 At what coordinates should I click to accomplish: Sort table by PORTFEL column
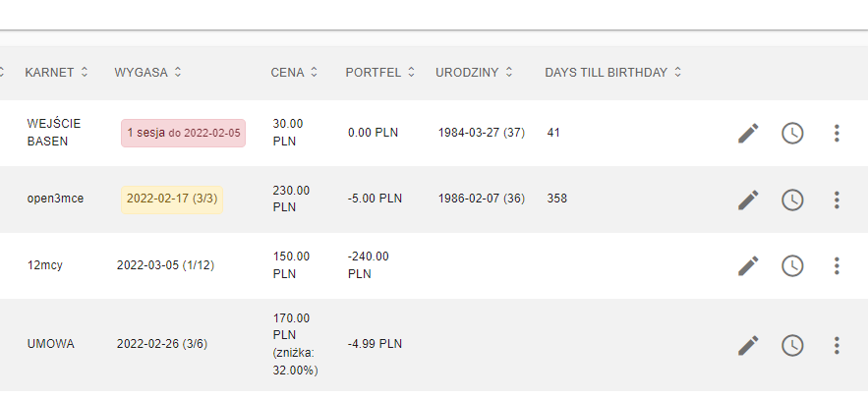click(380, 73)
